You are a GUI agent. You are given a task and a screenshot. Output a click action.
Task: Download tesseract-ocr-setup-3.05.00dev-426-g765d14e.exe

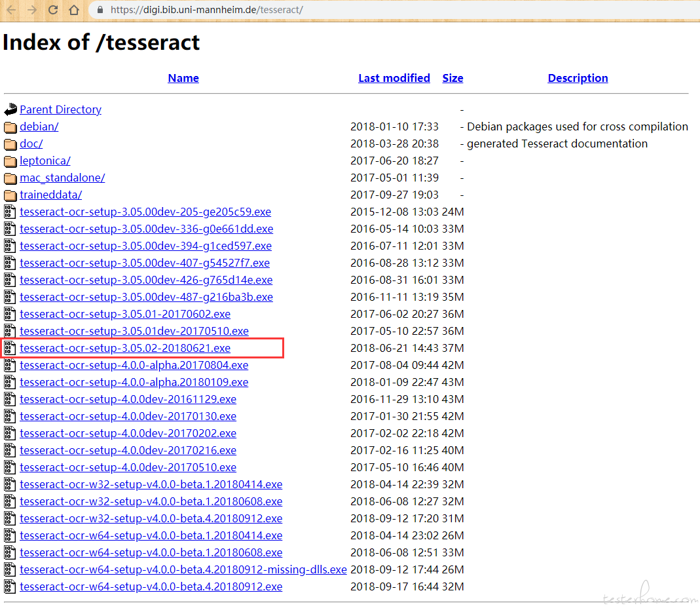coord(146,280)
